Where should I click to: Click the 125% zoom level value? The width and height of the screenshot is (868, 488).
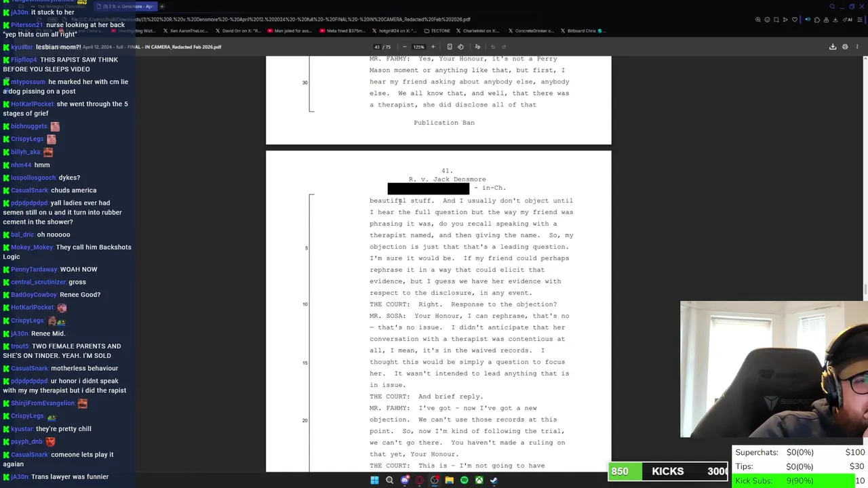[418, 47]
